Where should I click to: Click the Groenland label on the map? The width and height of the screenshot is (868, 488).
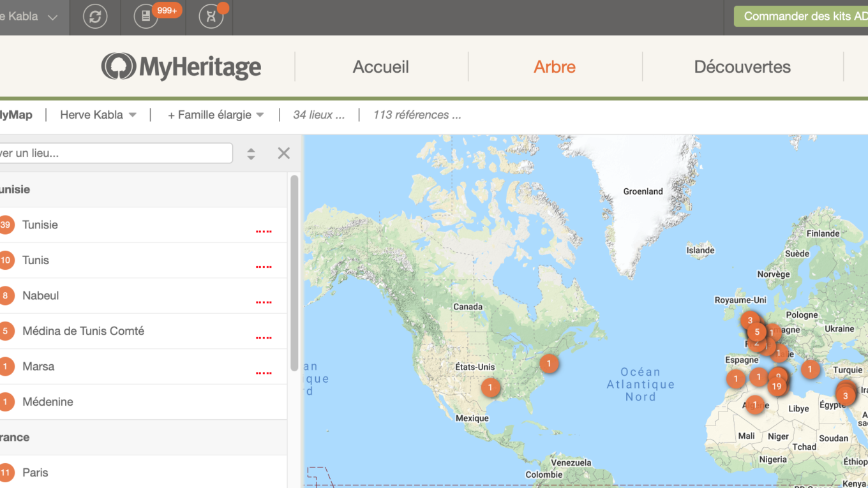[x=643, y=191]
